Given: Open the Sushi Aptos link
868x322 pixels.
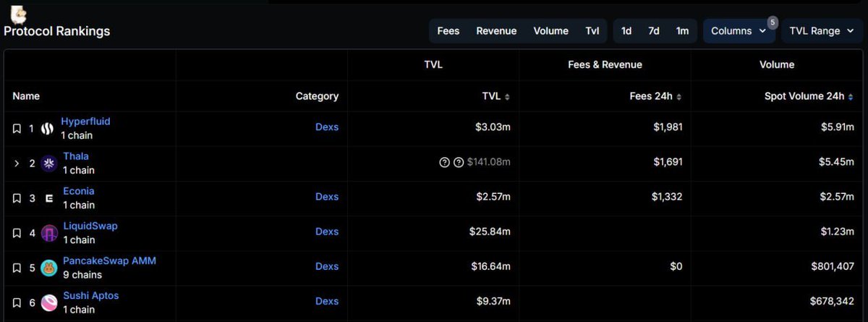Looking at the screenshot, I should tap(90, 295).
